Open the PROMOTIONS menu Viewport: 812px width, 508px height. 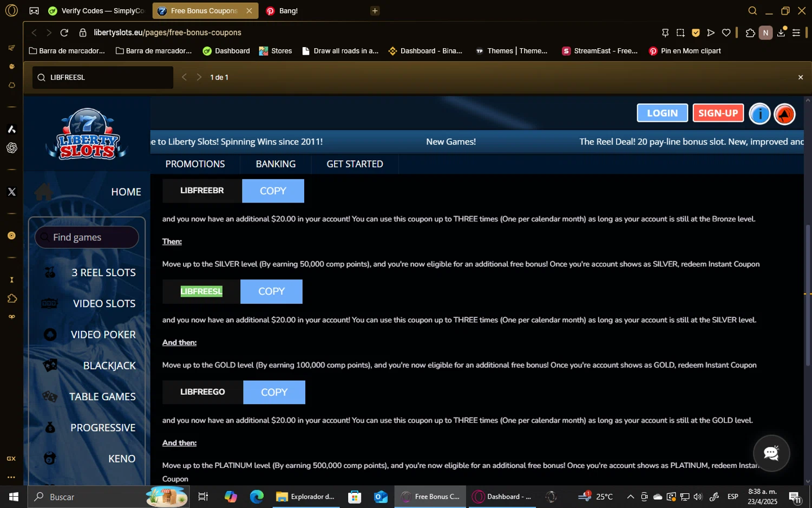[x=195, y=164]
